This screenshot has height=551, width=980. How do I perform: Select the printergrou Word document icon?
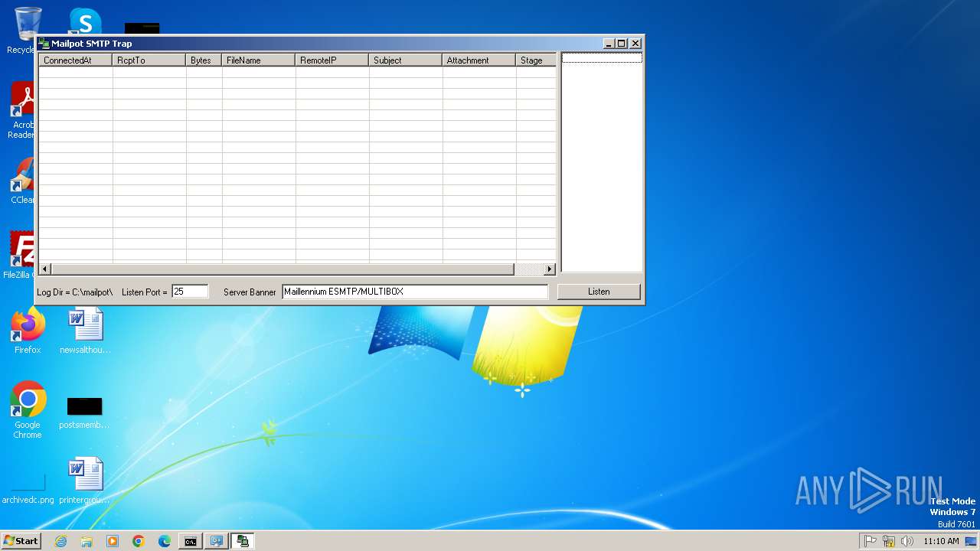pos(85,480)
